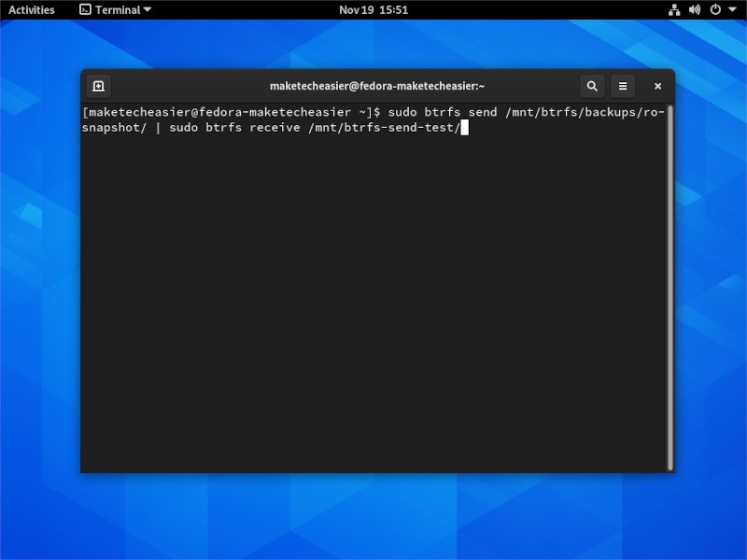Place cursor at the terminal command line
Screen dimensions: 747x560
(x=464, y=128)
